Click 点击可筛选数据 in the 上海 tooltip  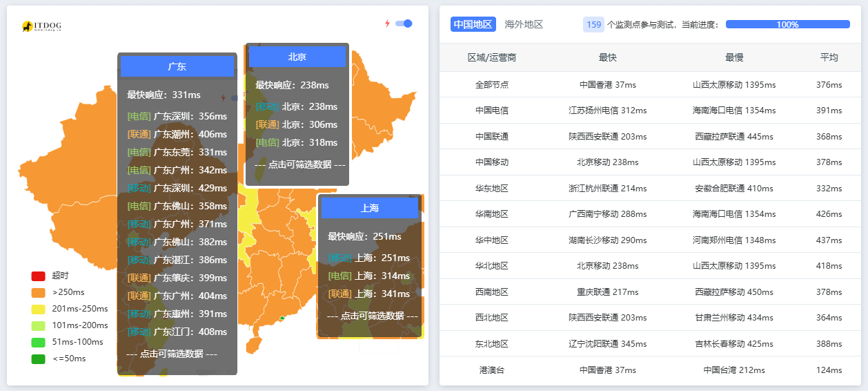(373, 316)
